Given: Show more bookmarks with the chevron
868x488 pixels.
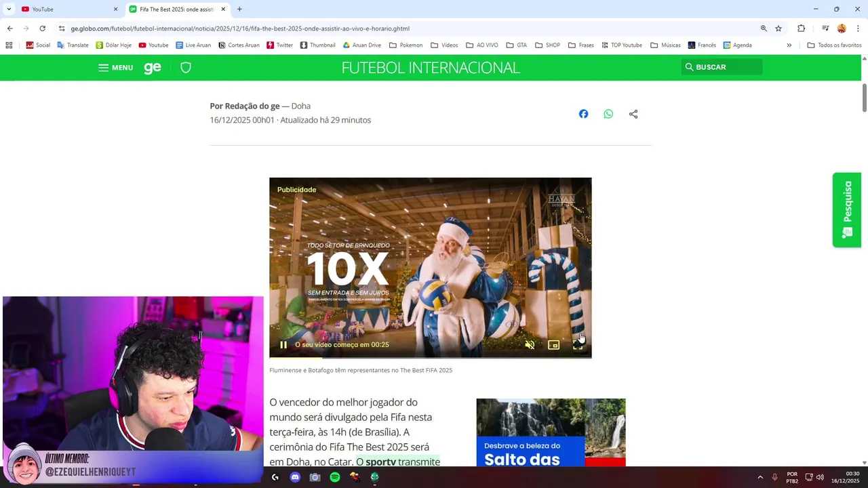Looking at the screenshot, I should (789, 45).
